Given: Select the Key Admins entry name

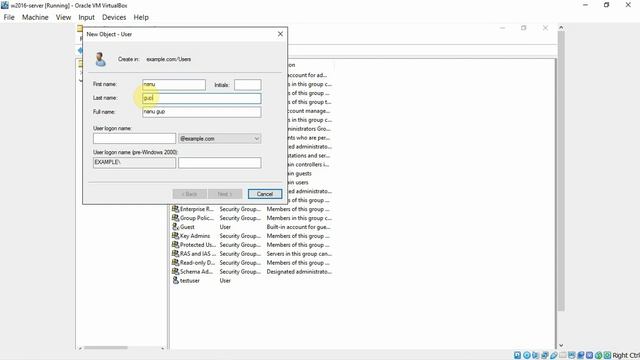Looking at the screenshot, I should (195, 236).
